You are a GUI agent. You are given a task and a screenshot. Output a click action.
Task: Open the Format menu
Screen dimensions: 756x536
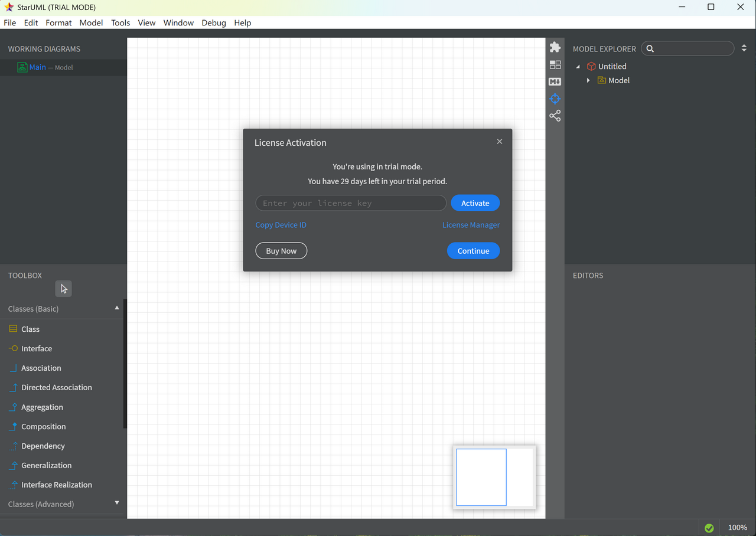58,23
